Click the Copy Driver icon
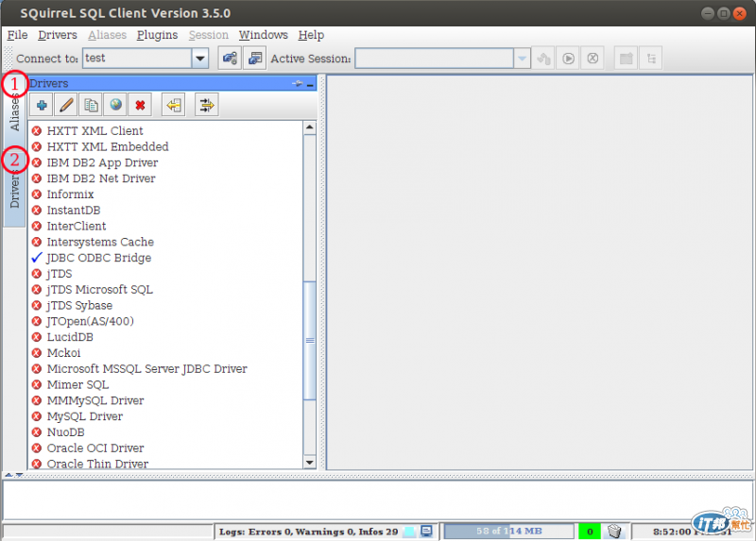 pos(91,105)
